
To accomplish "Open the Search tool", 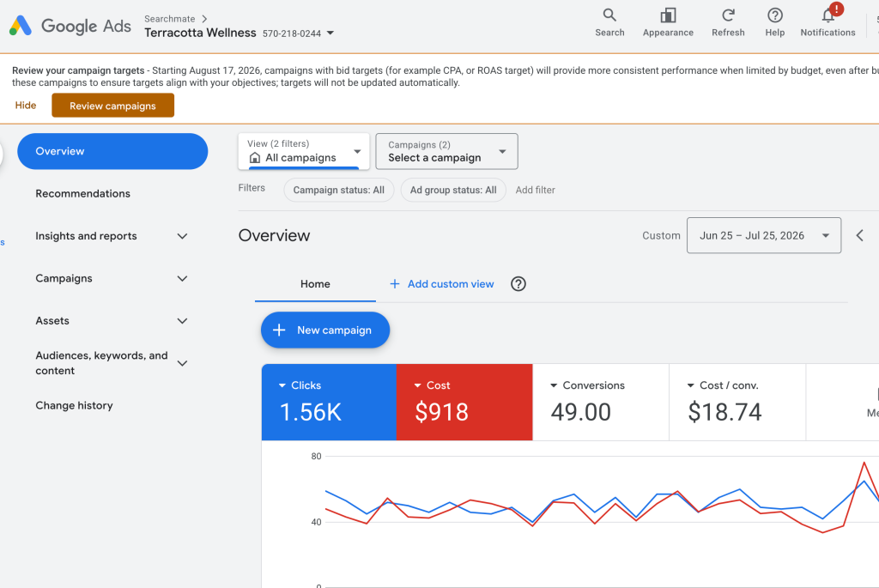I will (609, 22).
